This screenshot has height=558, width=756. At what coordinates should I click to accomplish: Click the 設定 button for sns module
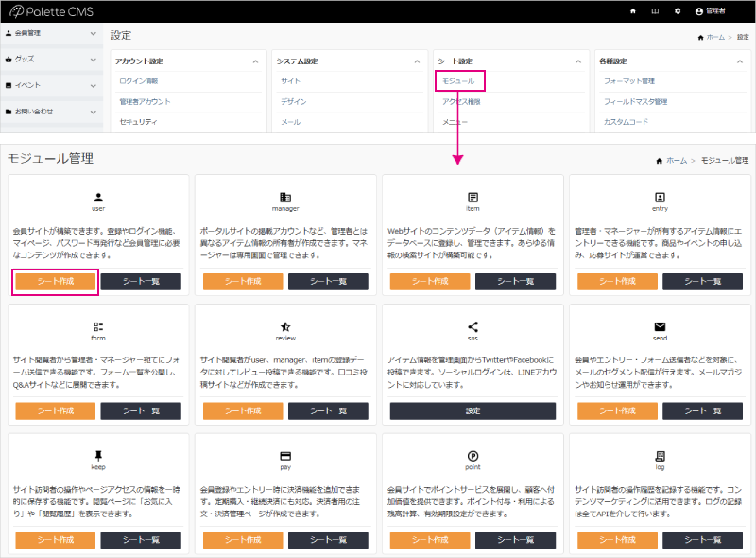pos(472,410)
